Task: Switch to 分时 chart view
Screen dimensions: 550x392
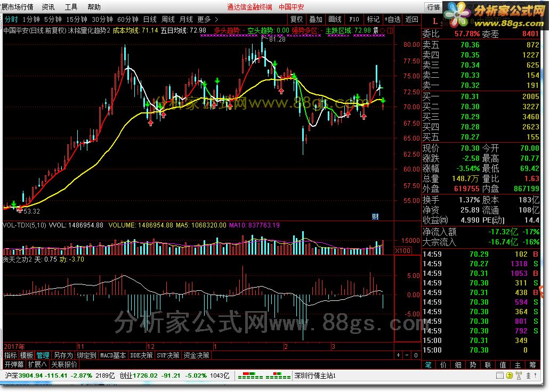Action: pyautogui.click(x=11, y=19)
